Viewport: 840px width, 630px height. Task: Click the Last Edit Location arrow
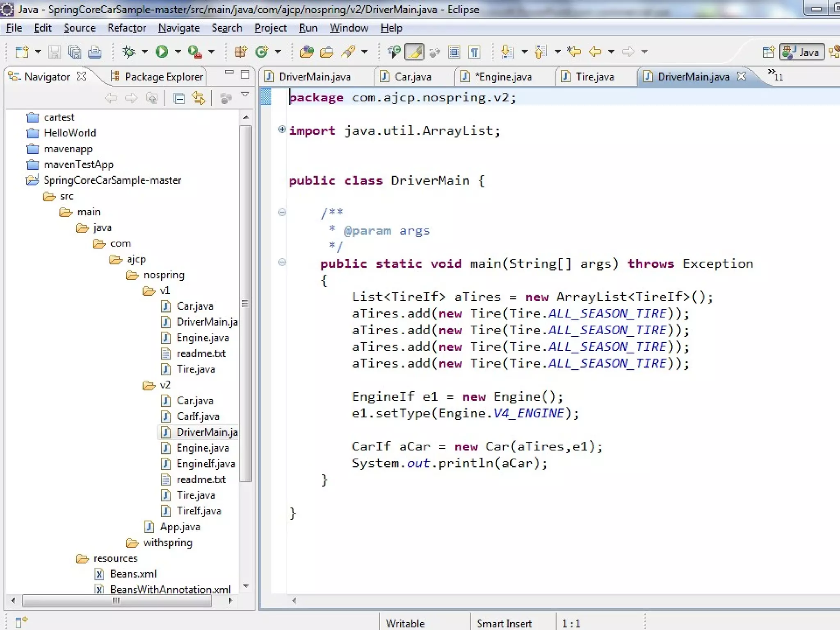click(574, 52)
